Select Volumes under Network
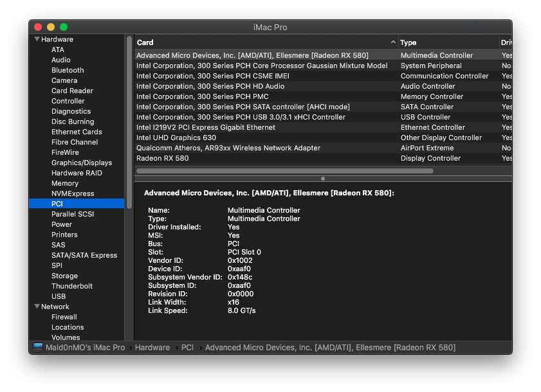 [x=66, y=337]
